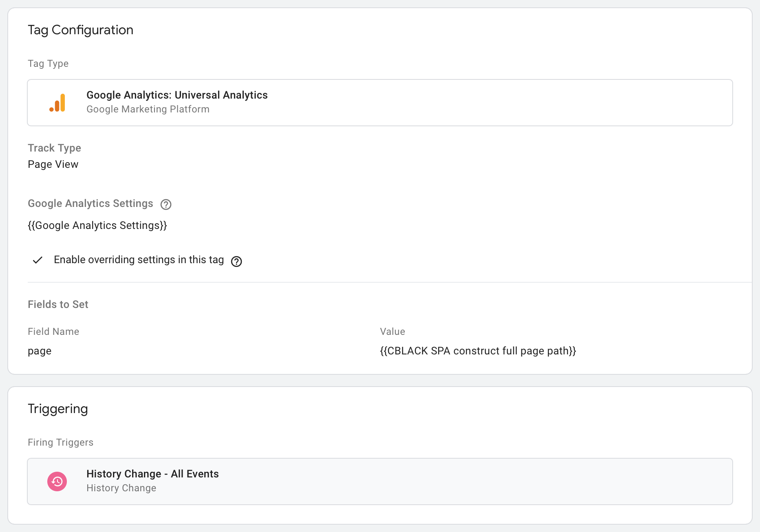Click the Google Analytics Settings label

(91, 204)
